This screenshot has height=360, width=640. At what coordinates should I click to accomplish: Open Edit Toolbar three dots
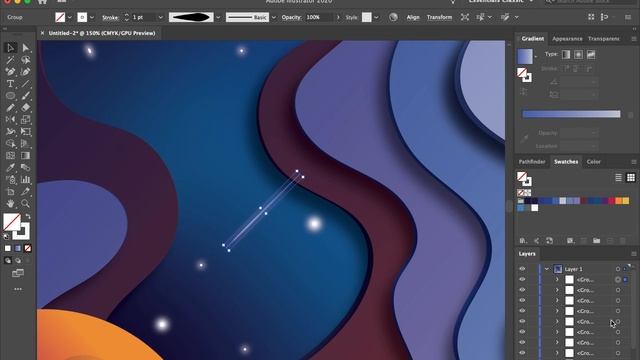coord(18,289)
